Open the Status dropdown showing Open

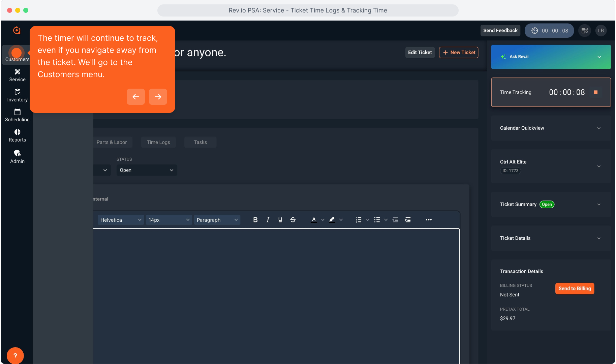click(x=147, y=170)
